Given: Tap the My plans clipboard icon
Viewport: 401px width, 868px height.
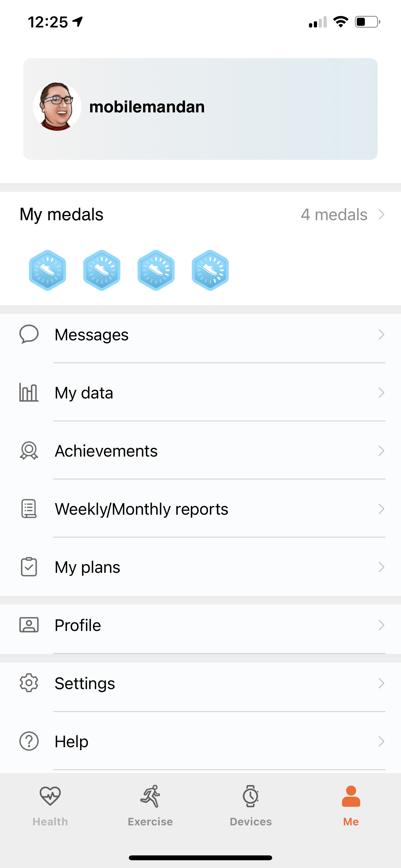Looking at the screenshot, I should tap(29, 567).
